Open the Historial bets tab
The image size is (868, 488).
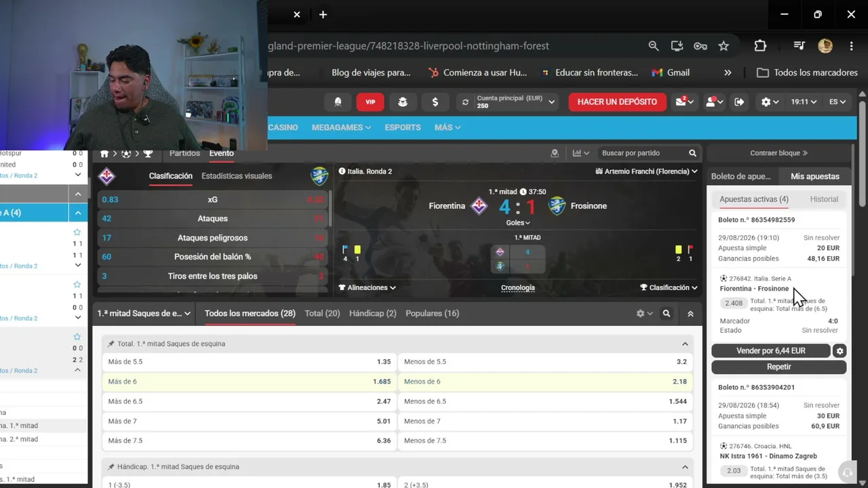[x=824, y=199]
